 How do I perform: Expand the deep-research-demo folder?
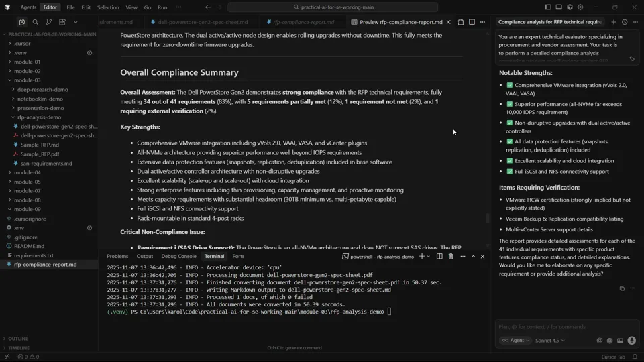(x=43, y=89)
